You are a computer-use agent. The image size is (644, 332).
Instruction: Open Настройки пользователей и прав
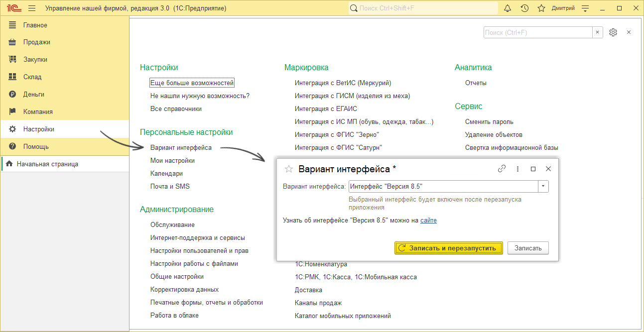[199, 251]
